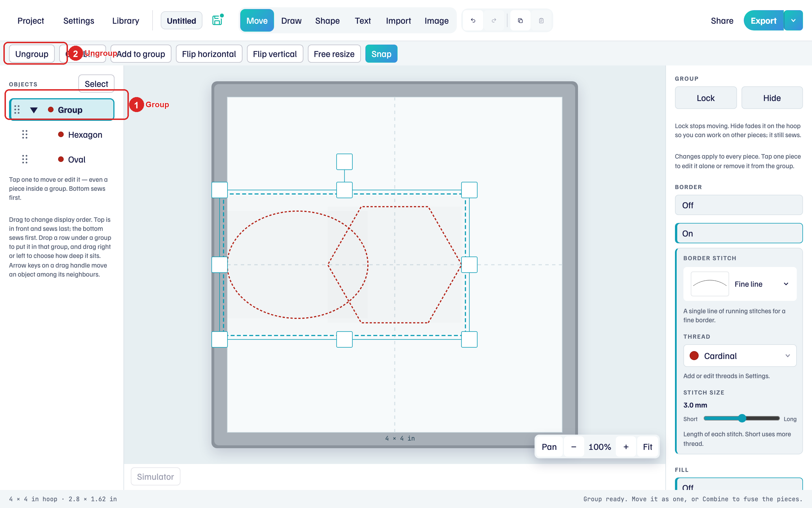Screen dimensions: 812x508
Task: Open the Project menu
Action: [30, 21]
